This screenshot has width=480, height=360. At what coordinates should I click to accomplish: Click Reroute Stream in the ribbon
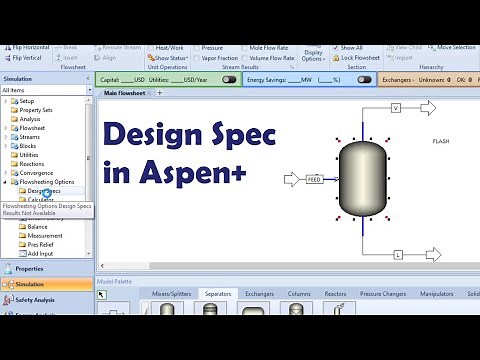point(118,48)
